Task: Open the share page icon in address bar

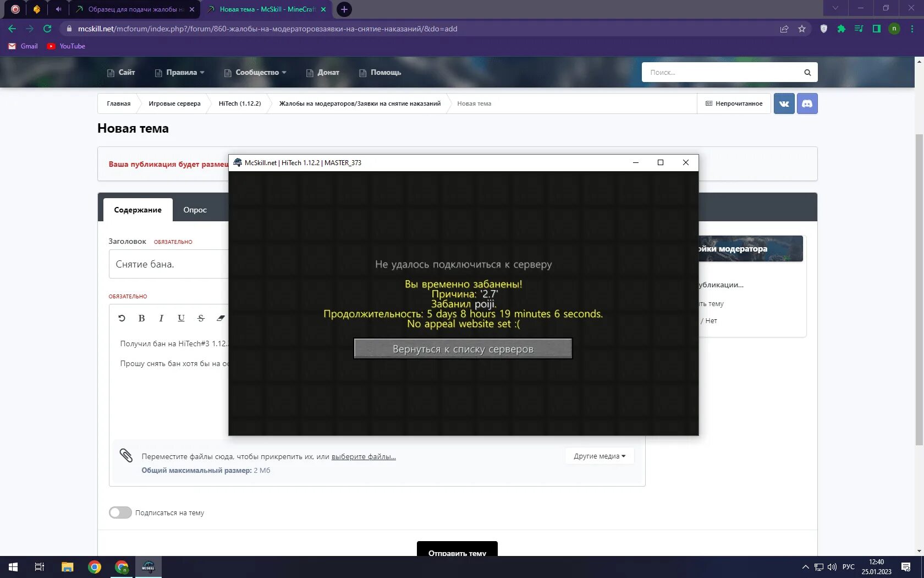Action: [784, 29]
